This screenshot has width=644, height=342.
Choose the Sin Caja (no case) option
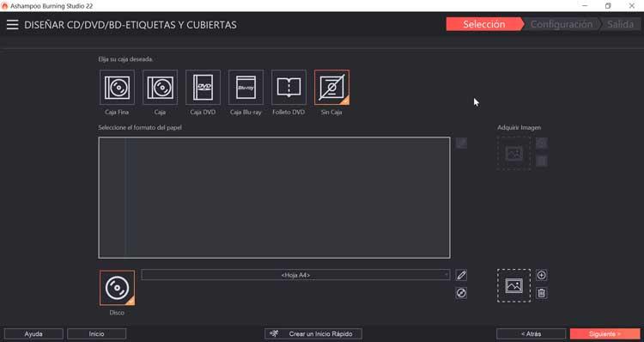coord(331,87)
